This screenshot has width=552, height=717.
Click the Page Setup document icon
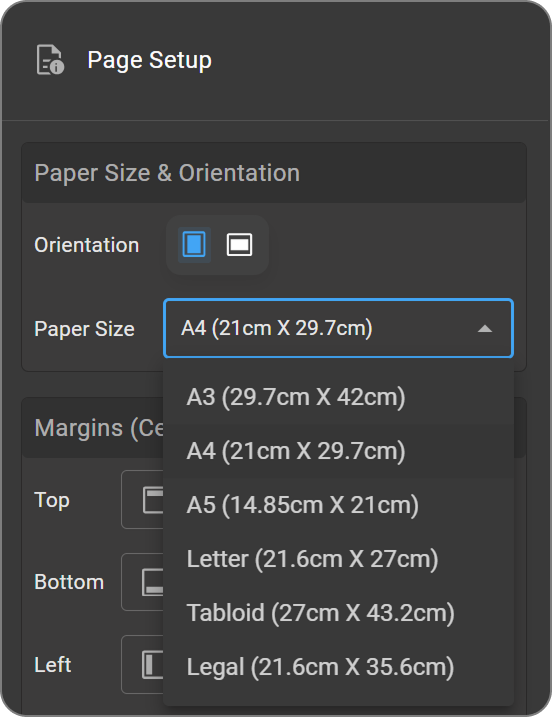point(50,59)
